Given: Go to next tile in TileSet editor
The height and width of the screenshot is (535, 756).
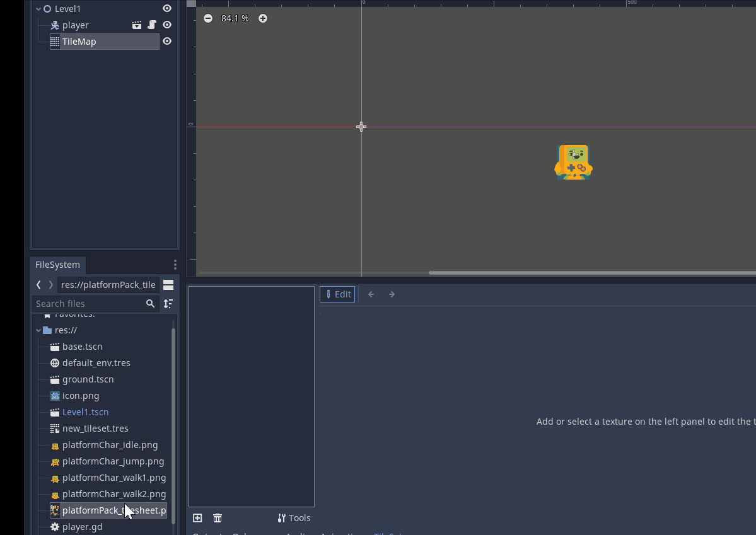Looking at the screenshot, I should (x=392, y=294).
